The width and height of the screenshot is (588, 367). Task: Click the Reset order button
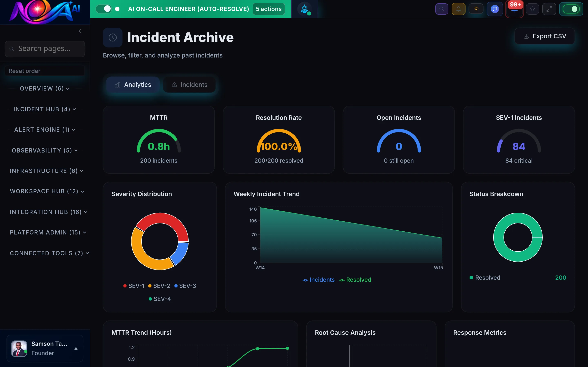[x=45, y=71]
